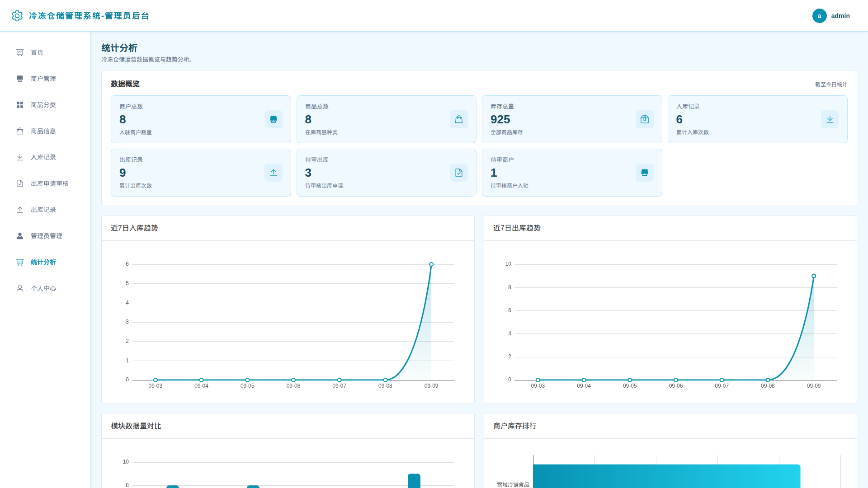Click the 待审出库 statistic card
This screenshot has height=488, width=868.
(x=387, y=173)
